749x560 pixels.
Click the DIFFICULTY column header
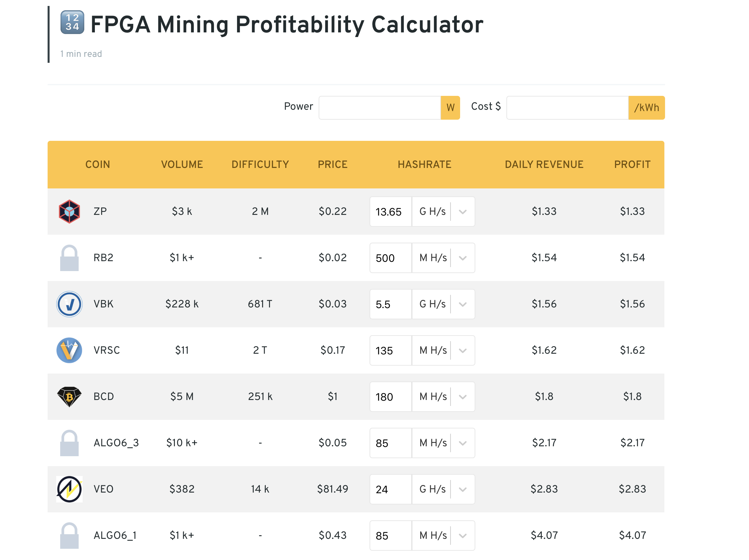click(x=260, y=165)
